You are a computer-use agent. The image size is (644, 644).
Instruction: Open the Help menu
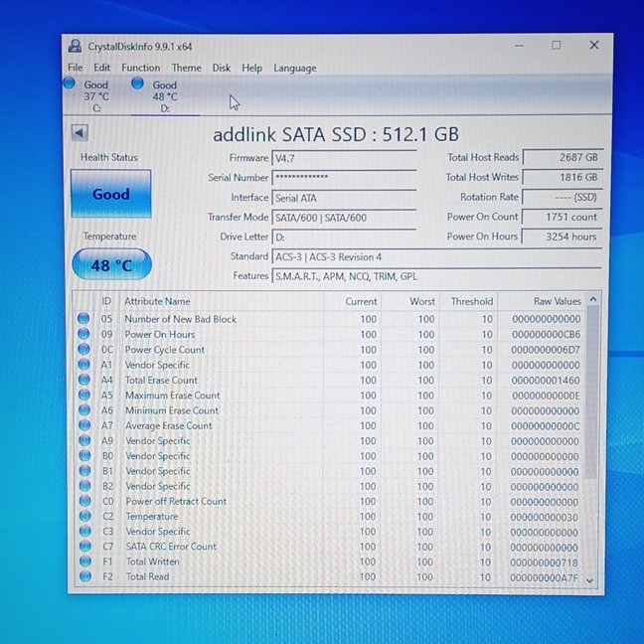point(251,68)
